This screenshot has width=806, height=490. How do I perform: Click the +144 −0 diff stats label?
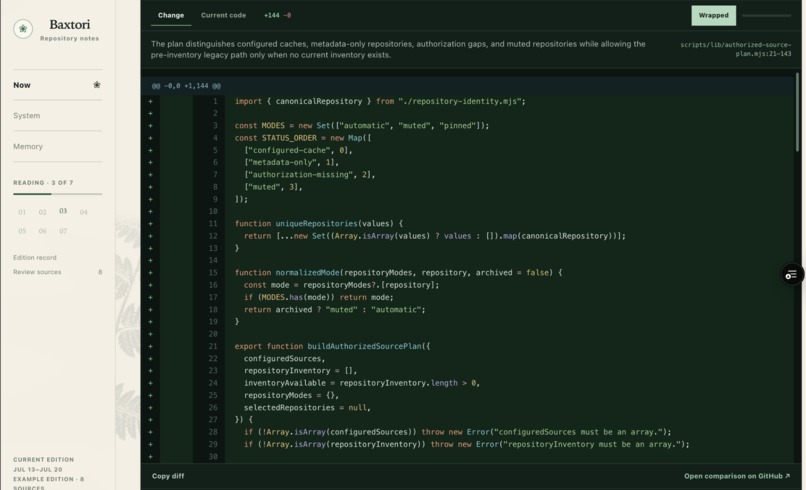tap(278, 15)
